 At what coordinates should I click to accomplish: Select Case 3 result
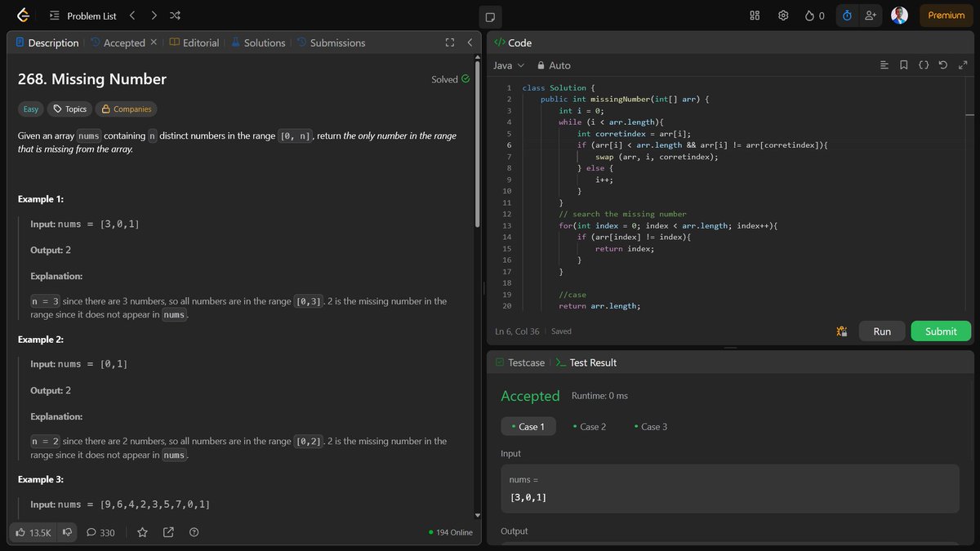[650, 426]
